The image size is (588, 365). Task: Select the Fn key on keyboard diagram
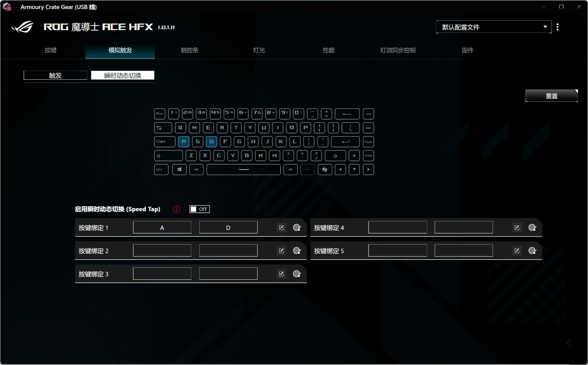308,170
